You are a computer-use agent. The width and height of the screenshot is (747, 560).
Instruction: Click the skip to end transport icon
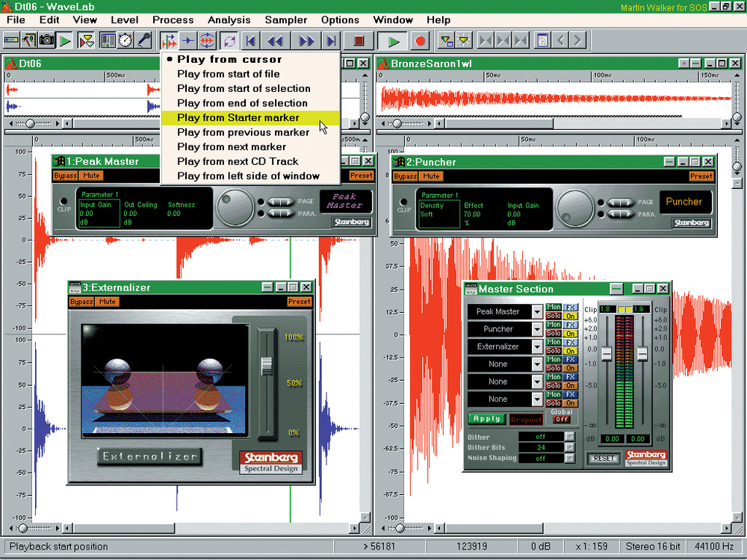(332, 41)
